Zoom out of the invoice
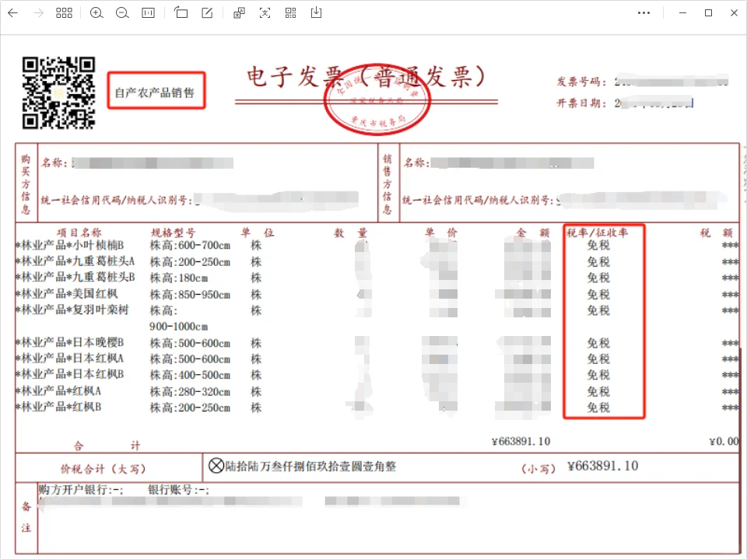Image resolution: width=747 pixels, height=560 pixels. click(122, 12)
